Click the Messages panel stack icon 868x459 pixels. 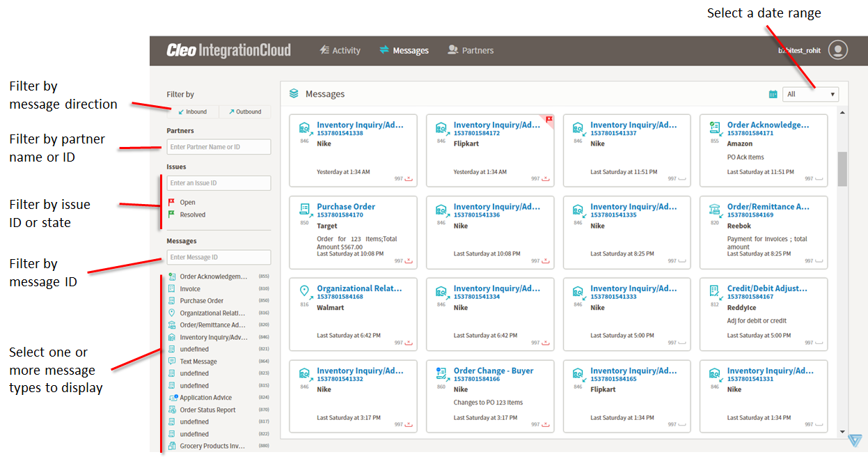(294, 93)
